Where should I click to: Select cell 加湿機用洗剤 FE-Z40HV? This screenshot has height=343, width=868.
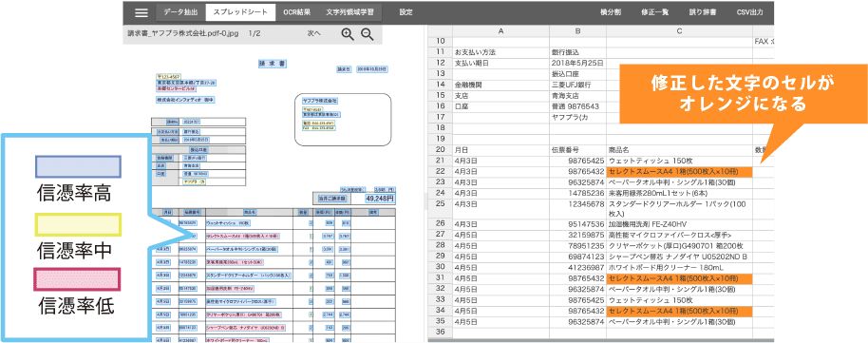click(x=679, y=224)
